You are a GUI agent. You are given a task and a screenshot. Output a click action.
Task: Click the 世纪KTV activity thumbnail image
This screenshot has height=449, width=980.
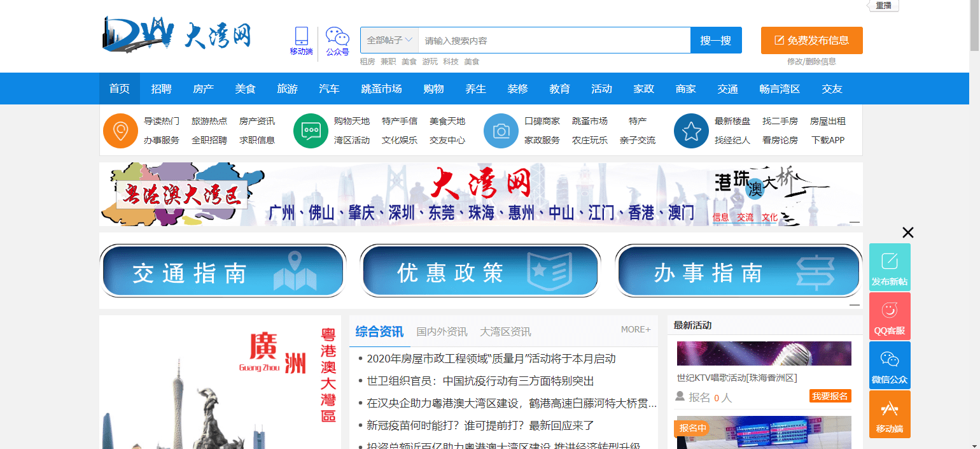click(763, 353)
